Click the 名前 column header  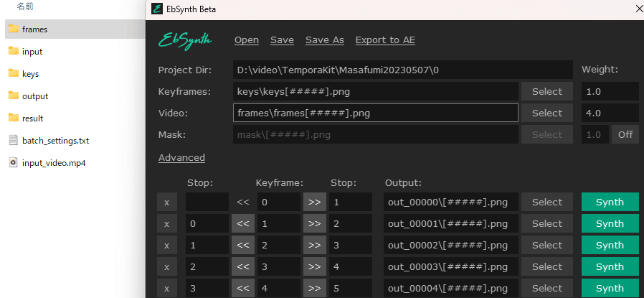(x=25, y=6)
